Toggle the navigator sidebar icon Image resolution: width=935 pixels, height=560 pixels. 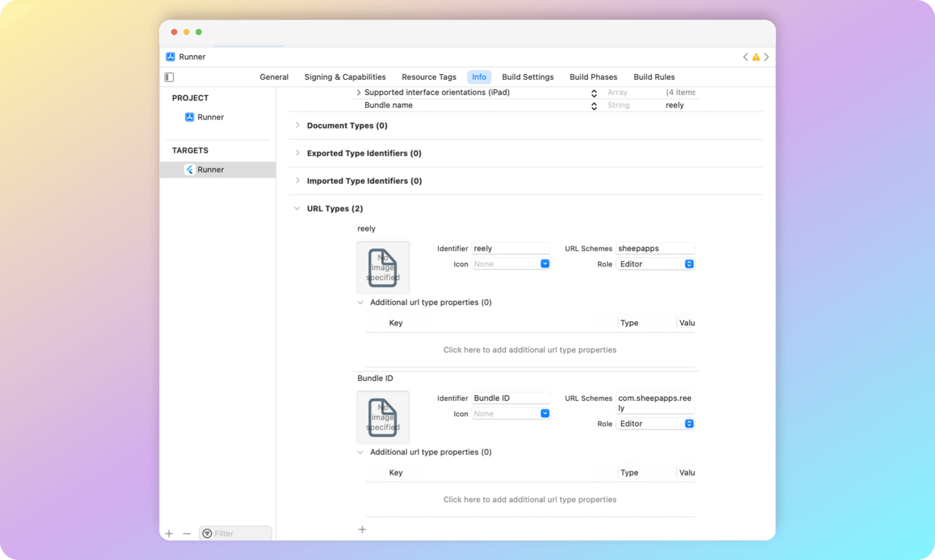coord(169,76)
